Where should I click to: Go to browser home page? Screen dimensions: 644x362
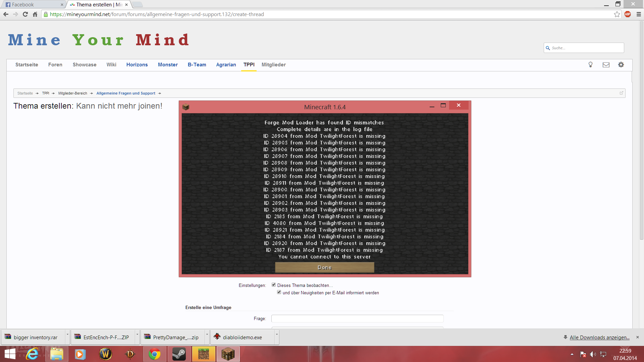tap(35, 14)
